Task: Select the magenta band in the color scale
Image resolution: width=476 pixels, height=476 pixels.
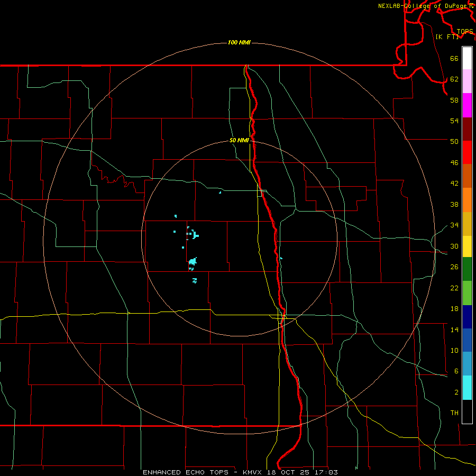Action: pyautogui.click(x=467, y=105)
